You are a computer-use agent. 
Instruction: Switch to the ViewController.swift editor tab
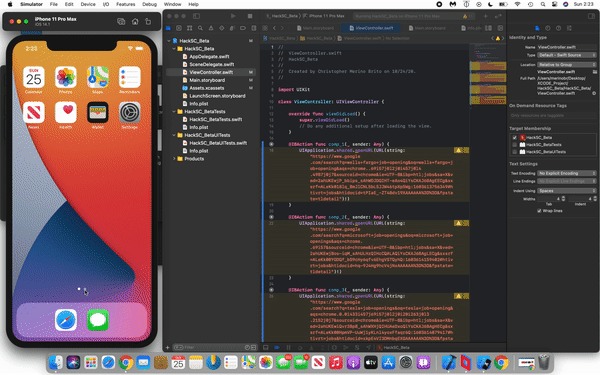pyautogui.click(x=372, y=28)
